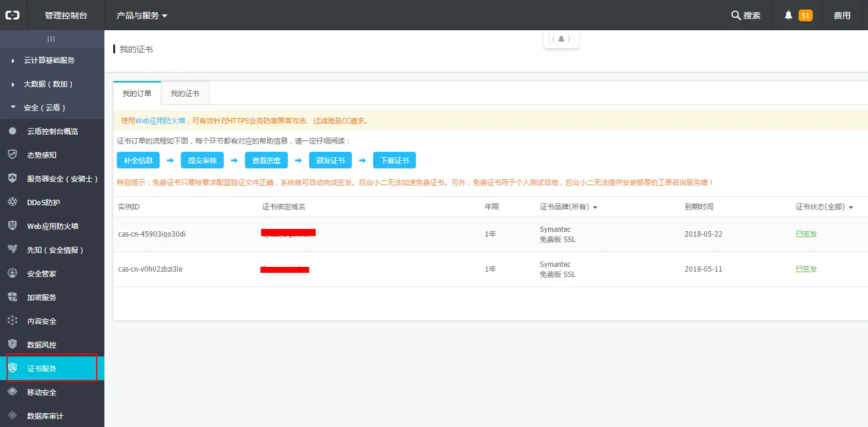
Task: Click the 实例ID column header
Action: (129, 207)
